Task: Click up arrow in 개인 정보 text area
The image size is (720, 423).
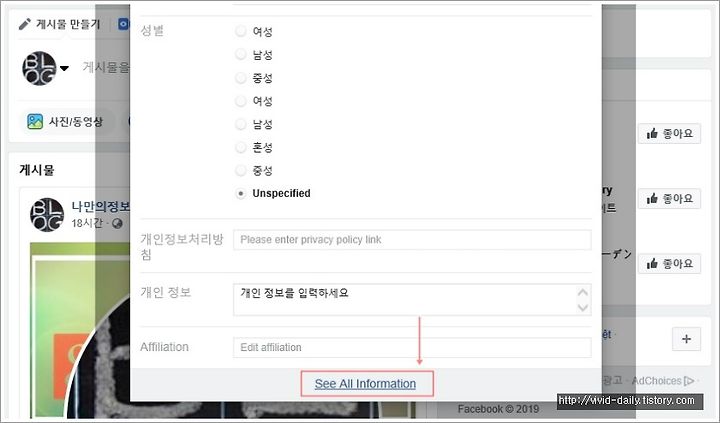Action: pyautogui.click(x=583, y=292)
